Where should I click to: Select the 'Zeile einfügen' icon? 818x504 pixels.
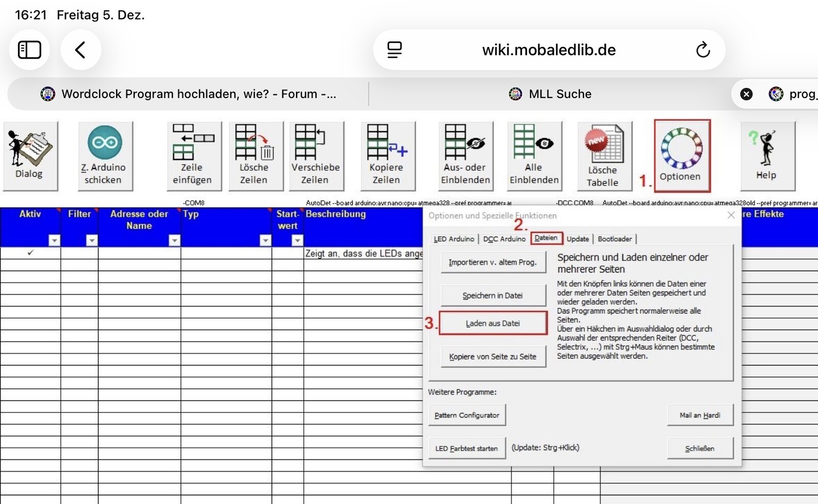point(193,156)
